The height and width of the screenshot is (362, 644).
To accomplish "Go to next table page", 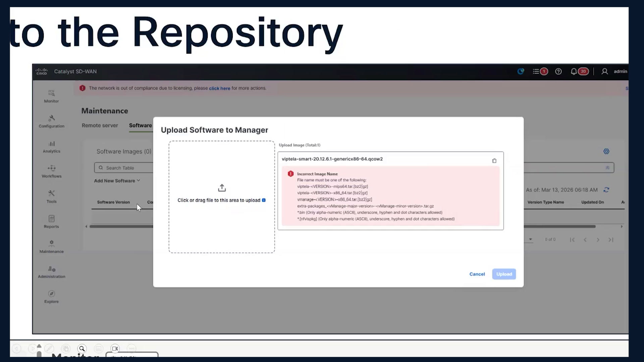I will point(598,240).
